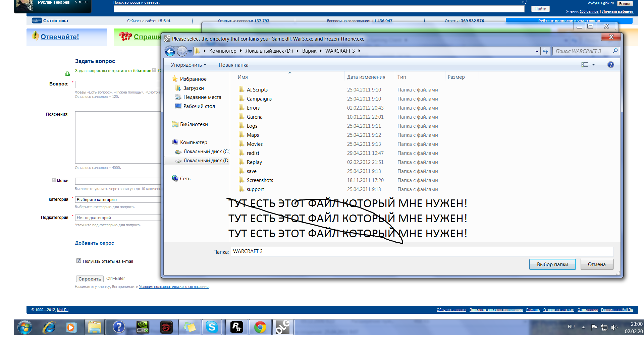Viewport: 644px width, 362px height.
Task: Click the change view icon in the dialog toolbar
Action: 584,65
